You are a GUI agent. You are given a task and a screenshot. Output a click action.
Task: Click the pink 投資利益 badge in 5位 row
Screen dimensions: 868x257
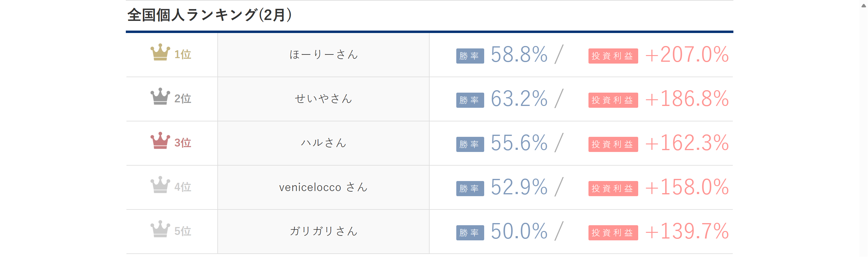pyautogui.click(x=613, y=233)
